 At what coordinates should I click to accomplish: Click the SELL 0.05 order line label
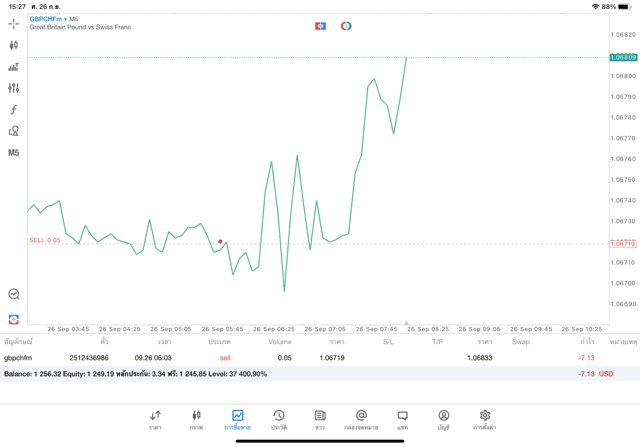pos(45,240)
